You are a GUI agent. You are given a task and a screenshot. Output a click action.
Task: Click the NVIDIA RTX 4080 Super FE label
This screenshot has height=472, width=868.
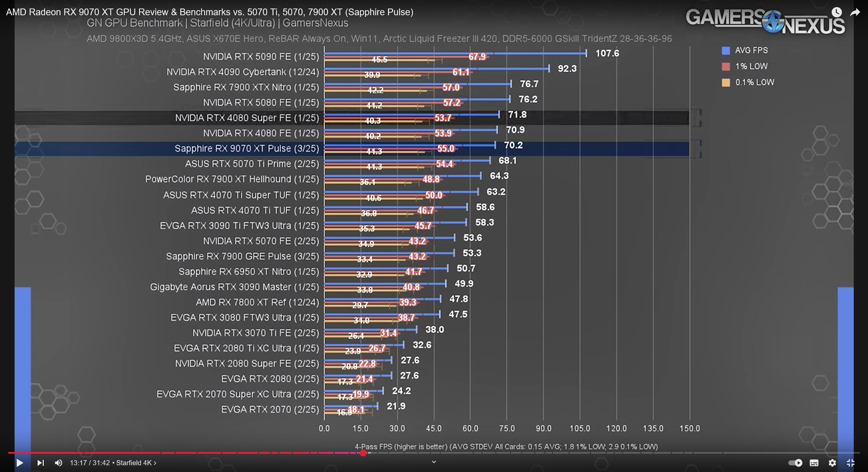click(247, 118)
